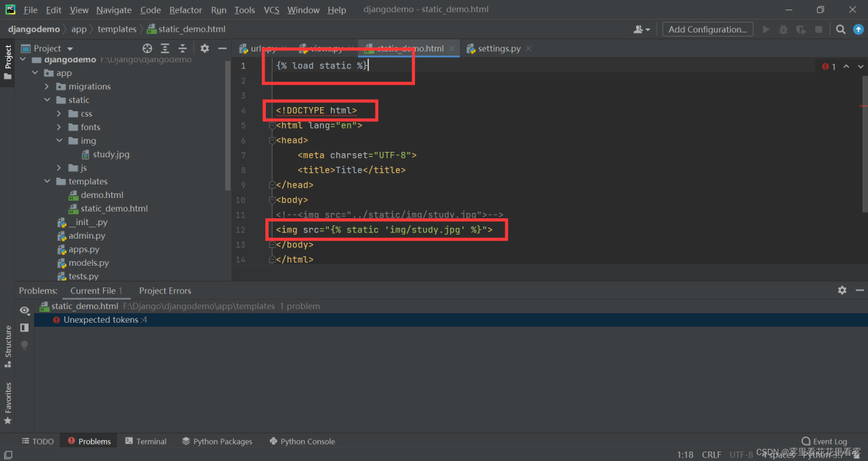Click the locate/select opened file icon
The width and height of the screenshot is (868, 461).
tap(147, 48)
